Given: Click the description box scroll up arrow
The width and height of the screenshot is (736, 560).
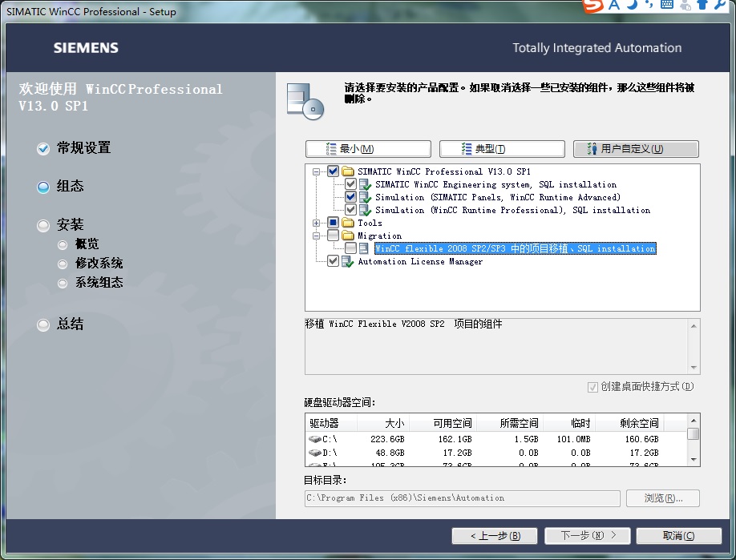Looking at the screenshot, I should [x=694, y=325].
